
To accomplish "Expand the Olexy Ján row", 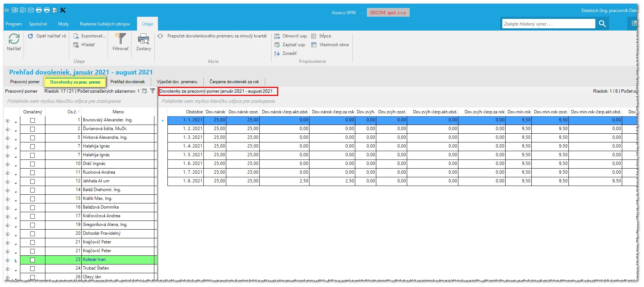I will click(x=7, y=278).
